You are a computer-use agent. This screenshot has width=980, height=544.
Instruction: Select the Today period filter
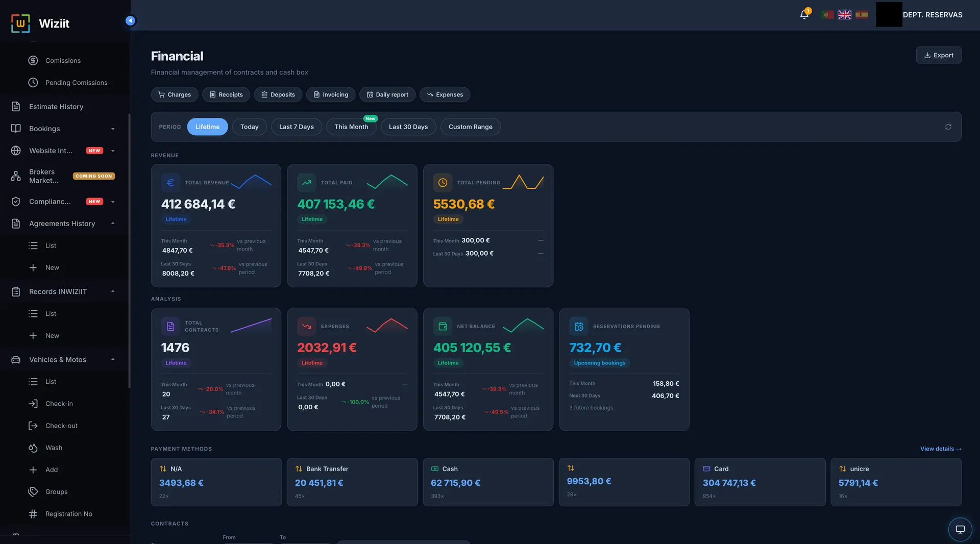coord(249,127)
